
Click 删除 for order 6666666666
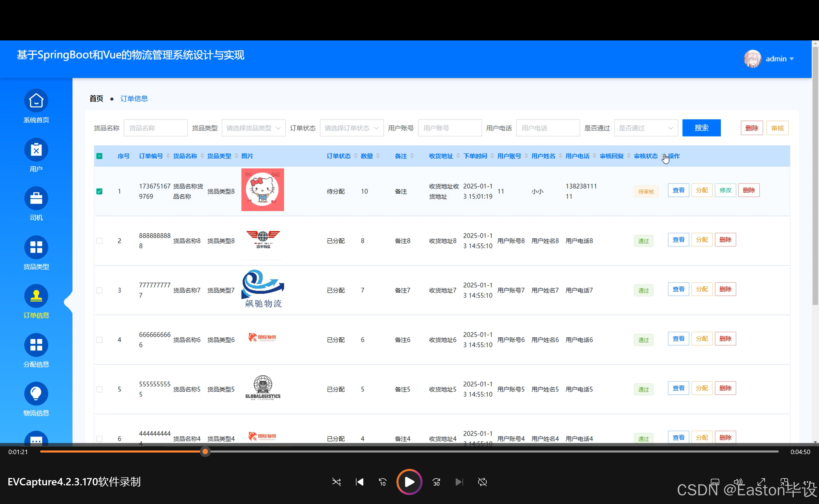(725, 339)
